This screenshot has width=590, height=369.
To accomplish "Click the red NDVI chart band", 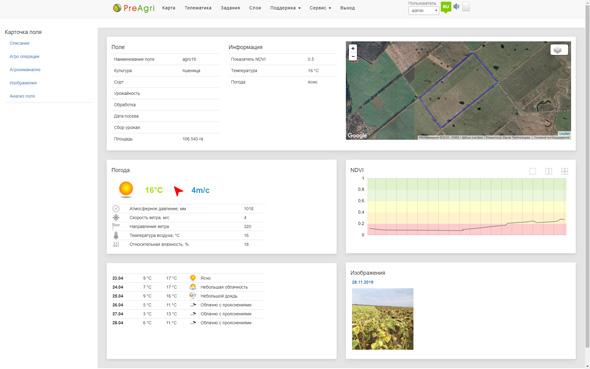I will [x=467, y=229].
